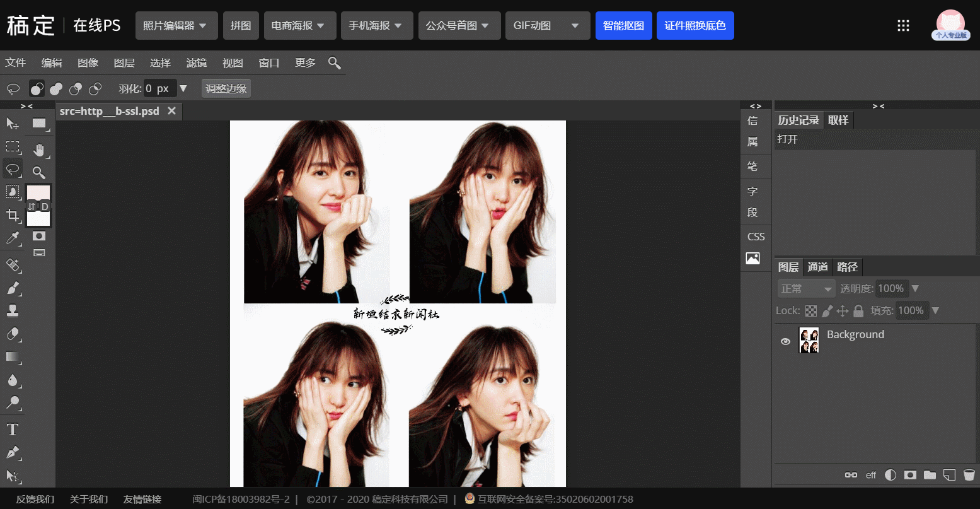Open the 羽化 feather value arrow

(x=183, y=88)
